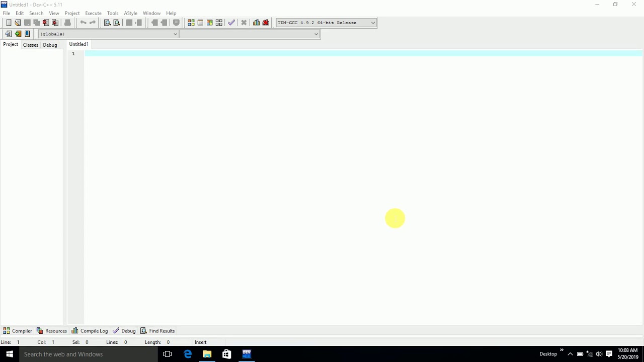
Task: Open TDM-GCC 4.9.2 compiler set dropdown
Action: [x=326, y=23]
